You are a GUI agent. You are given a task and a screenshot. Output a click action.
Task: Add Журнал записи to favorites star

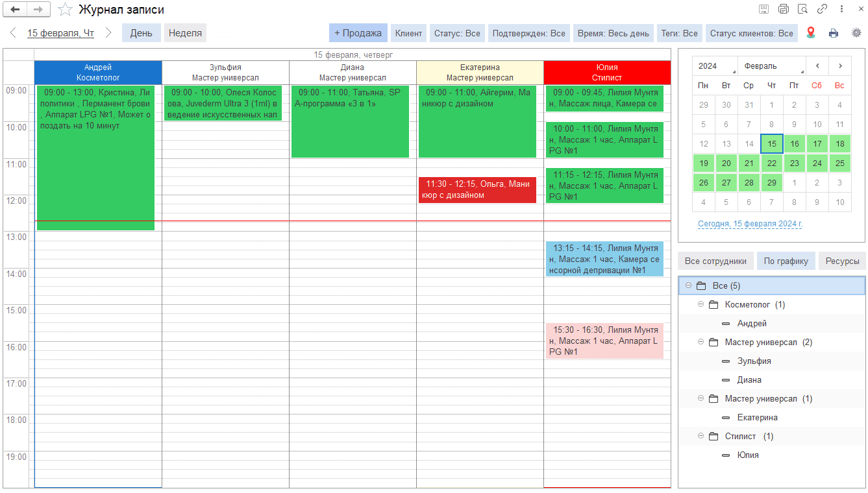pos(65,10)
